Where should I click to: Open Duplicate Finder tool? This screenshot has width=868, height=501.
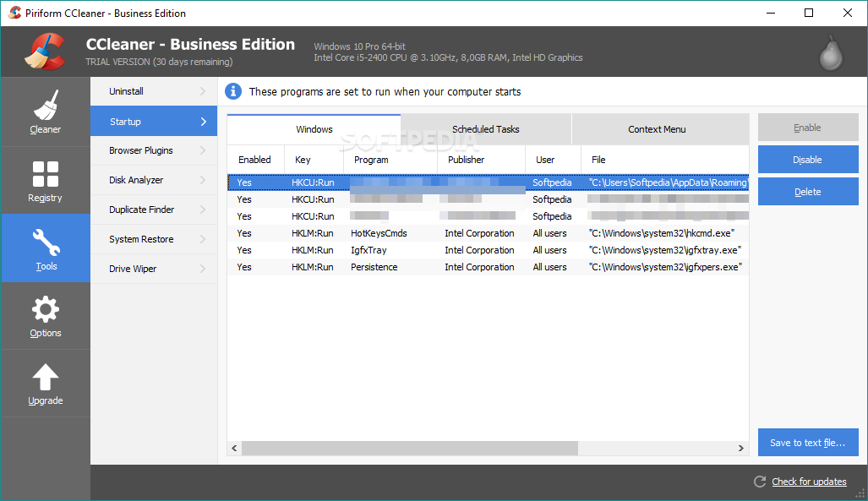tap(154, 210)
